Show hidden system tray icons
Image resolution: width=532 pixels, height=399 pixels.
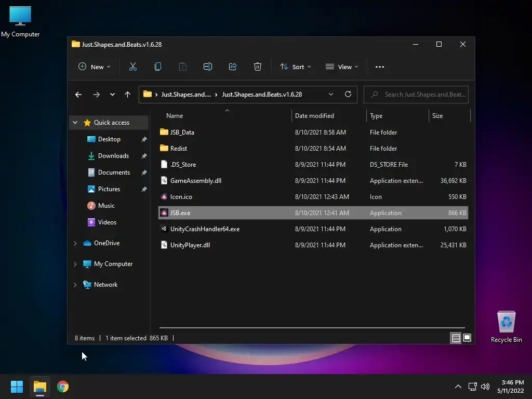point(458,387)
